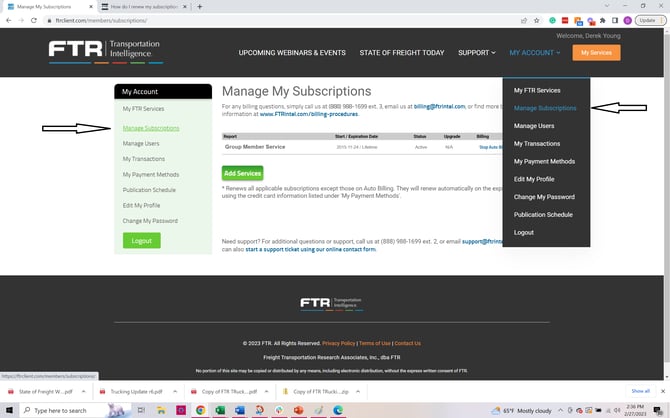Select Publication Schedule in dropdown menu
670x418 pixels.
tap(543, 215)
